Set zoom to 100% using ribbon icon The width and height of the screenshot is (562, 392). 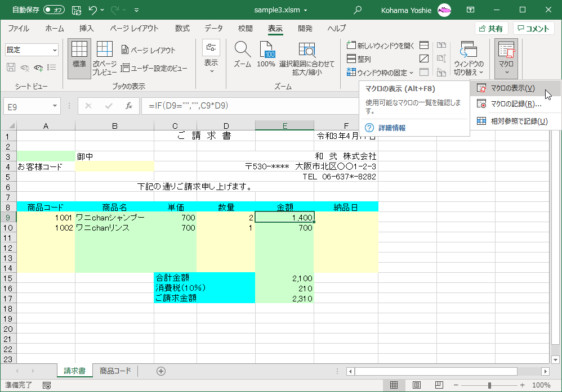pyautogui.click(x=266, y=51)
